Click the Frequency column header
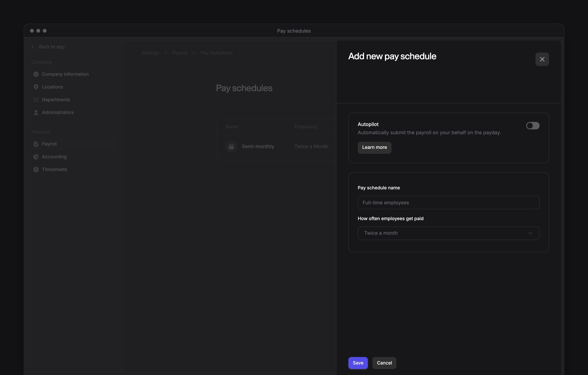The width and height of the screenshot is (588, 375). coord(305,127)
